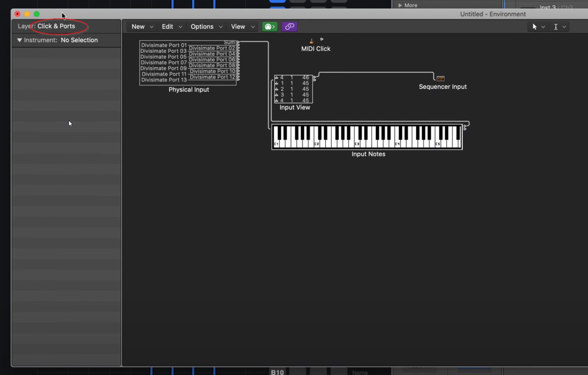
Task: Toggle the purple Link button
Action: [x=290, y=27]
